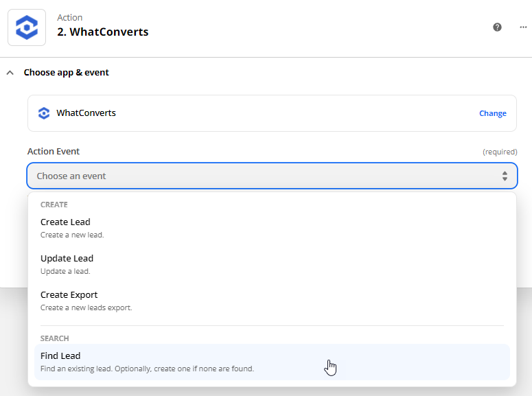Click the small WhatConverts icon in the app card
This screenshot has height=396, width=532.
(44, 113)
